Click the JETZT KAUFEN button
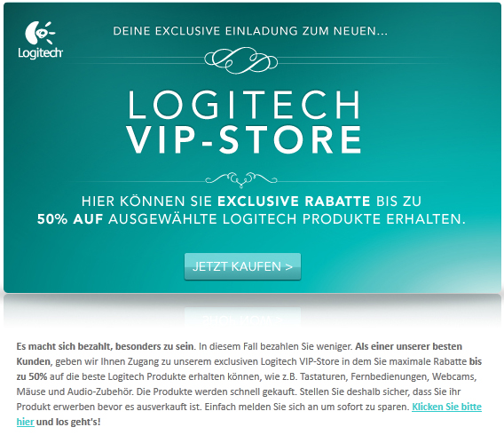 point(242,266)
